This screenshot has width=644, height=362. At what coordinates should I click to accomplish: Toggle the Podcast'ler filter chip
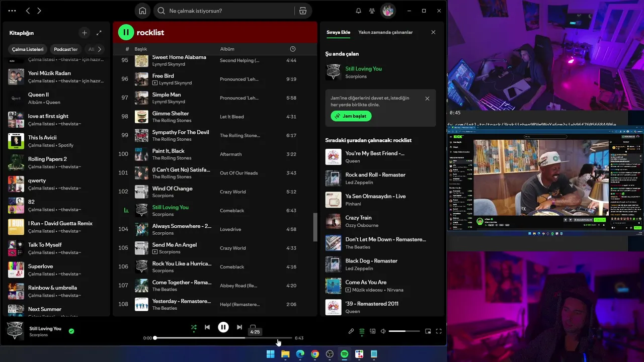coord(66,49)
